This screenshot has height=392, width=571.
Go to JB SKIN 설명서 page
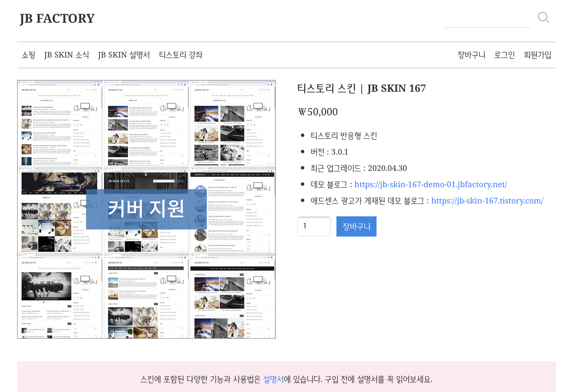(124, 55)
